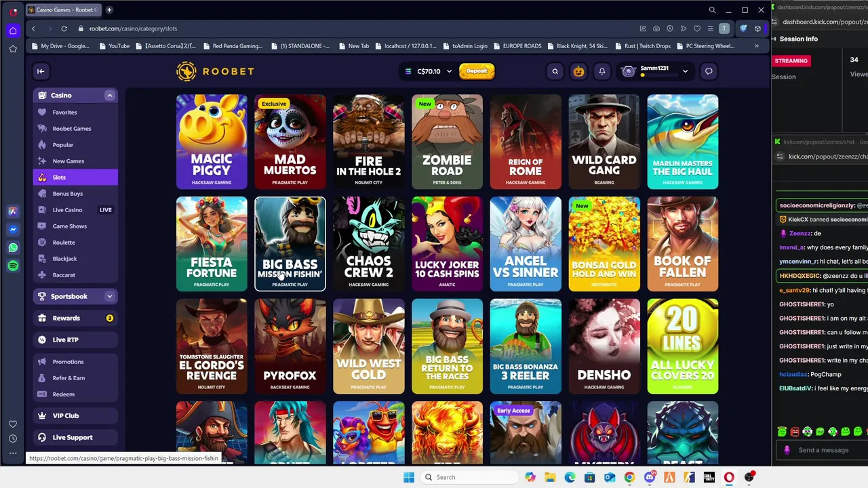The height and width of the screenshot is (488, 868).
Task: Open Popular games category
Action: 75,144
